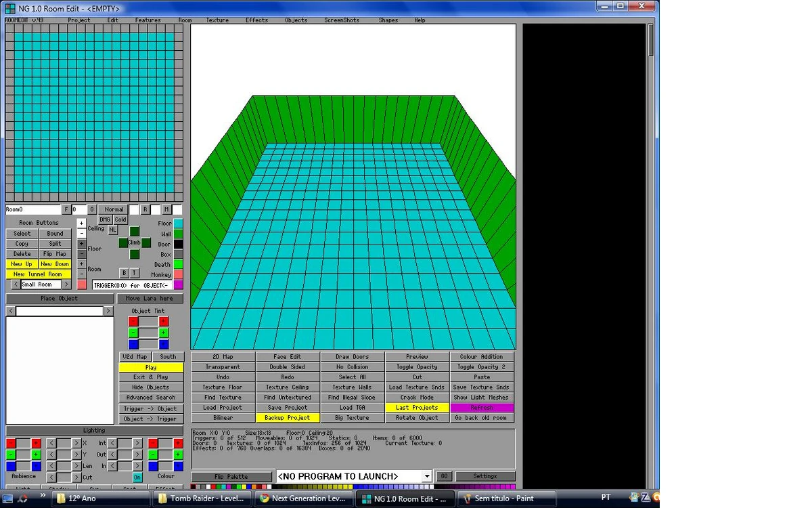Click the DMG room flag icon

[x=105, y=219]
